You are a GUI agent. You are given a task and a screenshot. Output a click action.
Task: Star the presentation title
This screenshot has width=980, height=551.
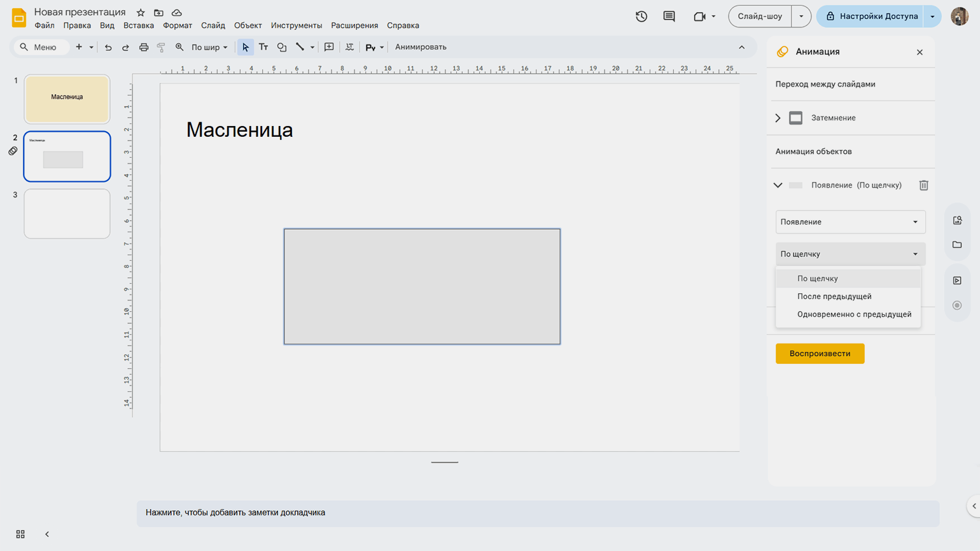tap(141, 13)
